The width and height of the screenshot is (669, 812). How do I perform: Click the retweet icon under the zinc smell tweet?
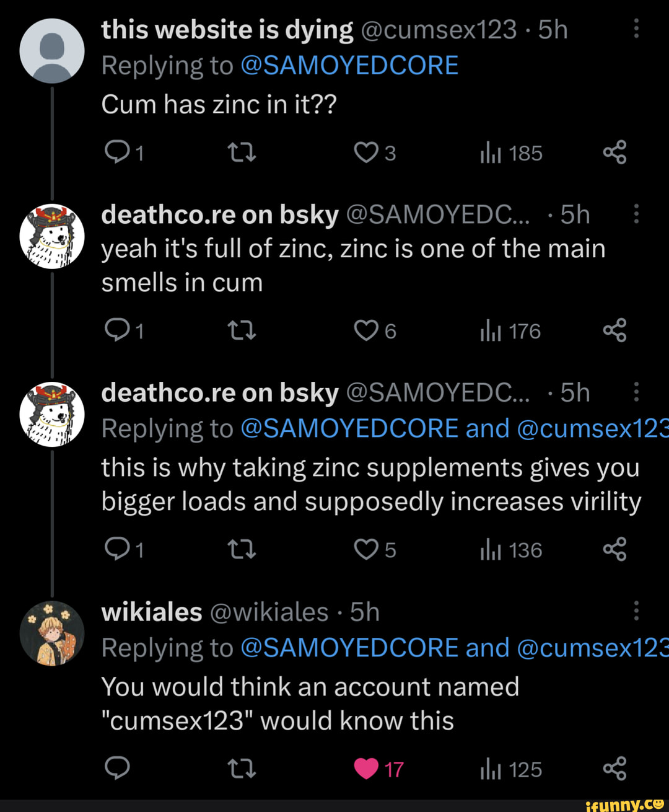point(242,330)
